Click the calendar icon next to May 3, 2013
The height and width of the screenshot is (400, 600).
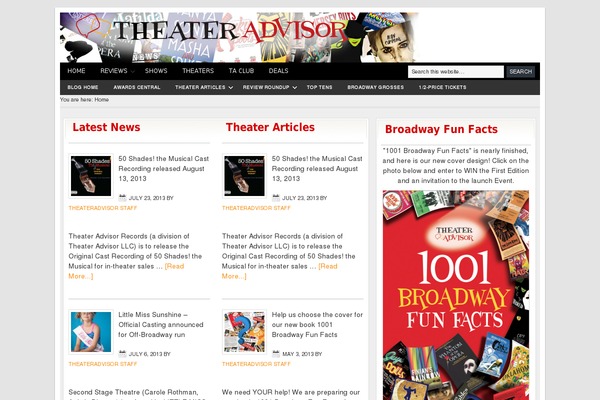coord(276,354)
